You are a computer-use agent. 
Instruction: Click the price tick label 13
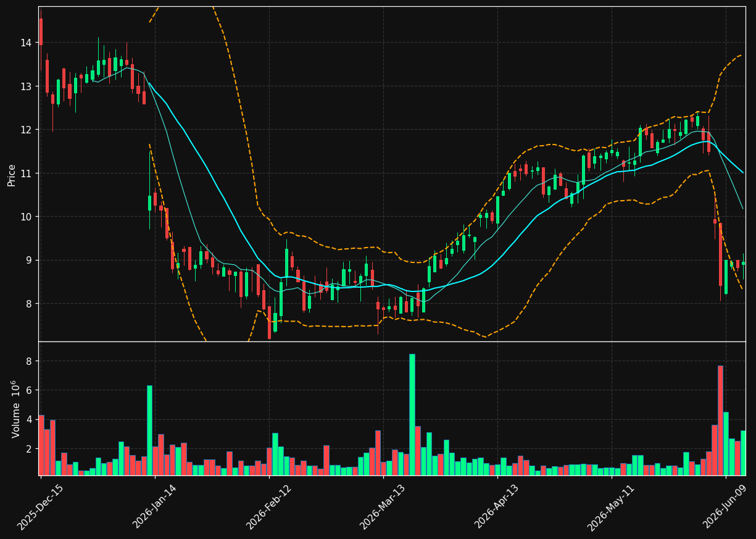[26, 86]
